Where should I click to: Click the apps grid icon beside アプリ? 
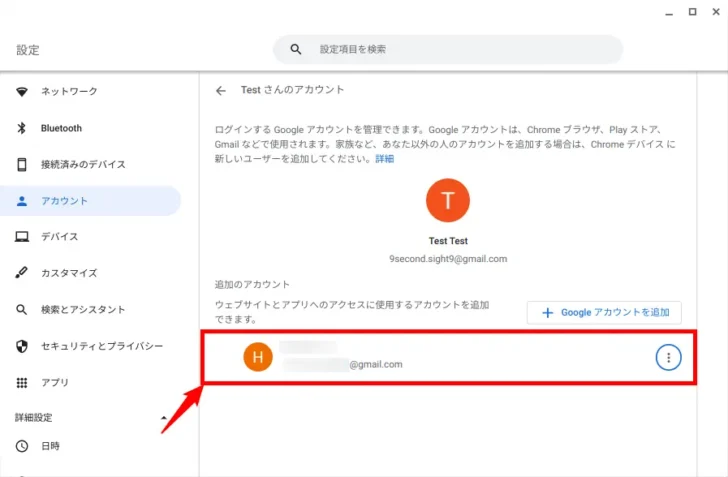click(21, 383)
